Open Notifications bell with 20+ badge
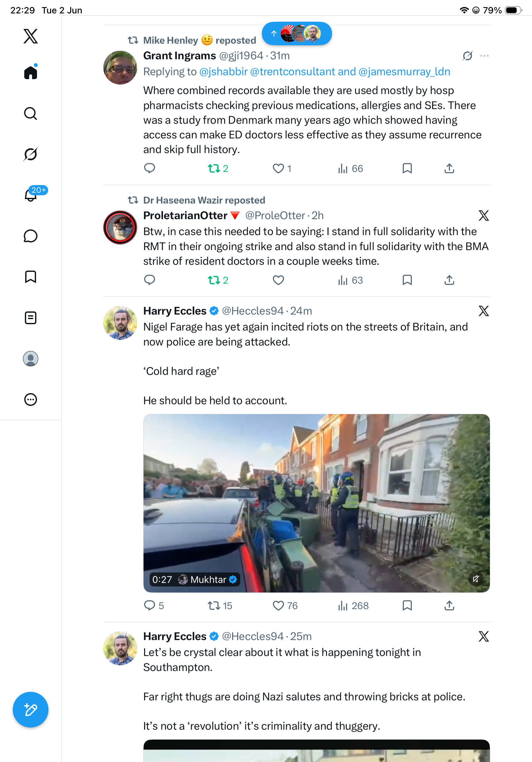The width and height of the screenshot is (532, 762). click(31, 195)
